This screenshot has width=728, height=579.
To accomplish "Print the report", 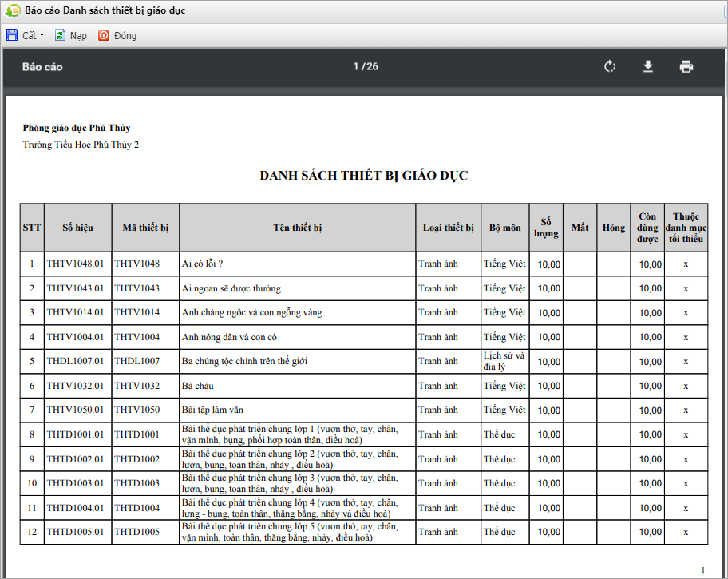I will [686, 67].
